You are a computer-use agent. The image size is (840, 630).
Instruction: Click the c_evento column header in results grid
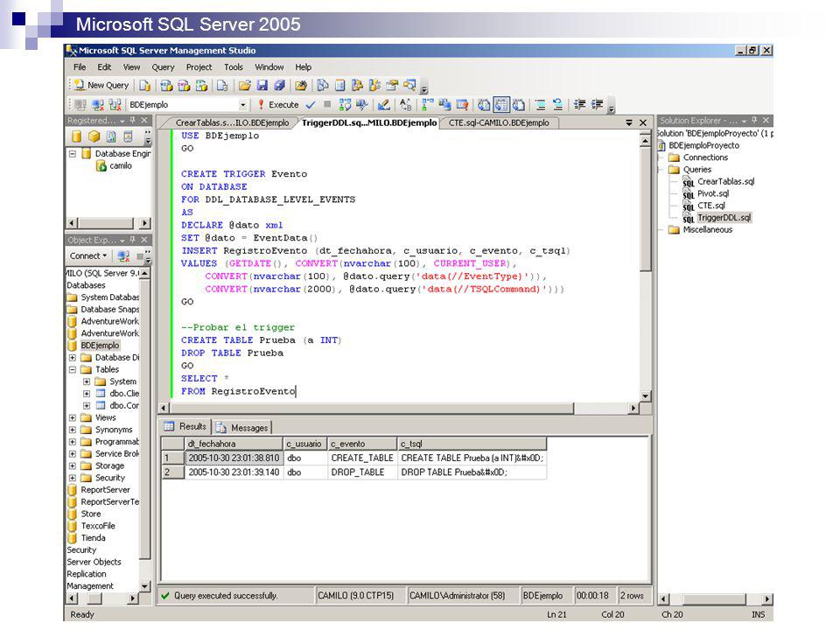coord(362,444)
